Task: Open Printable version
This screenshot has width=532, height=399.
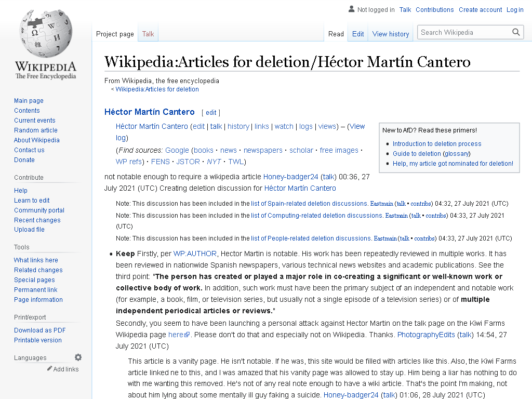Action: [x=37, y=340]
